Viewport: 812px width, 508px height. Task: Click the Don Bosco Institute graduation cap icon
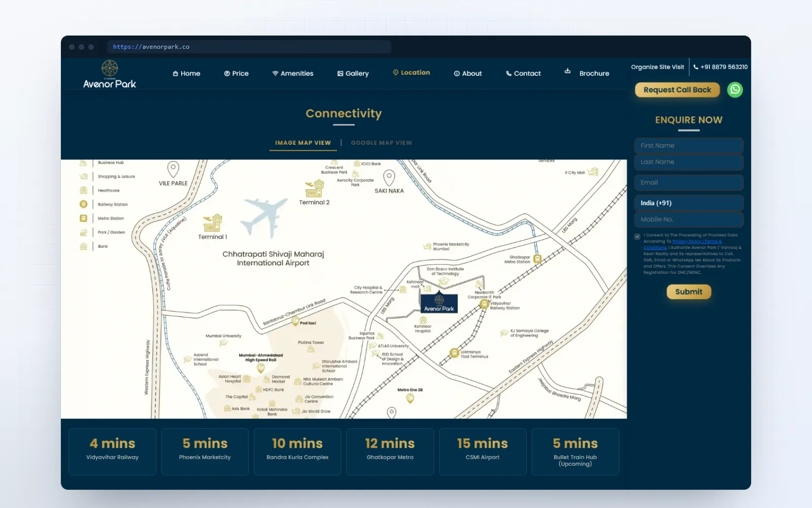point(444,281)
